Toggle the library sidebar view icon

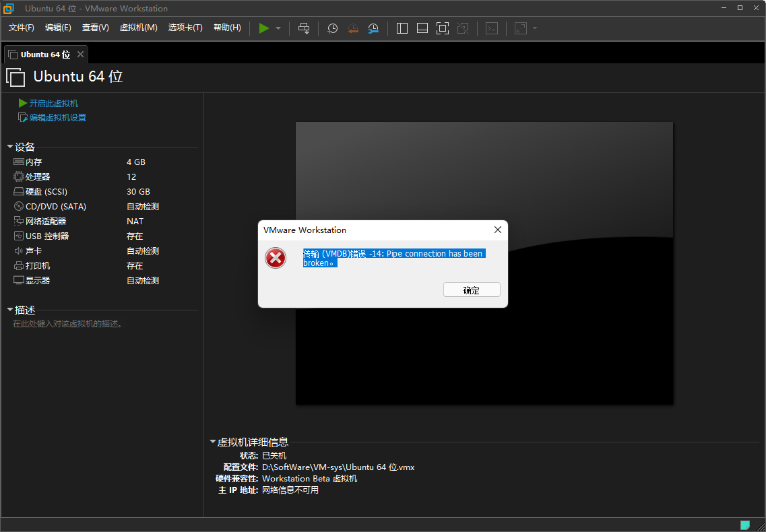coord(402,28)
